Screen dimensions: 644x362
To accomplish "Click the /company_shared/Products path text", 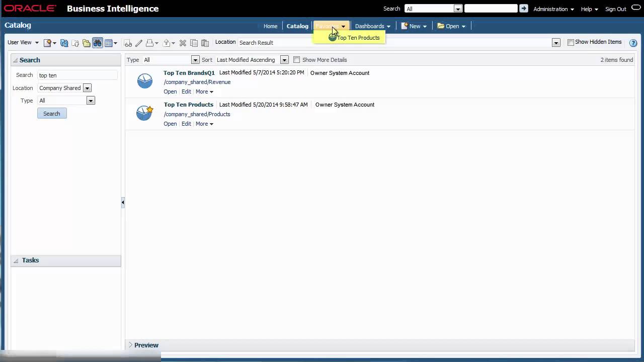I will point(197,114).
